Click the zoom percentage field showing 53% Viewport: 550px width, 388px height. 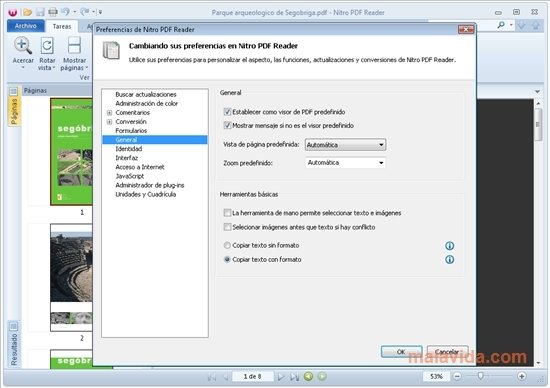tap(436, 376)
